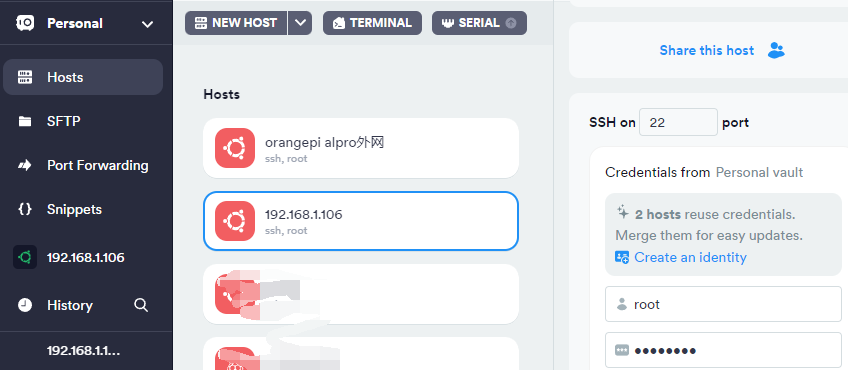
Task: Click the root username field
Action: coord(723,304)
